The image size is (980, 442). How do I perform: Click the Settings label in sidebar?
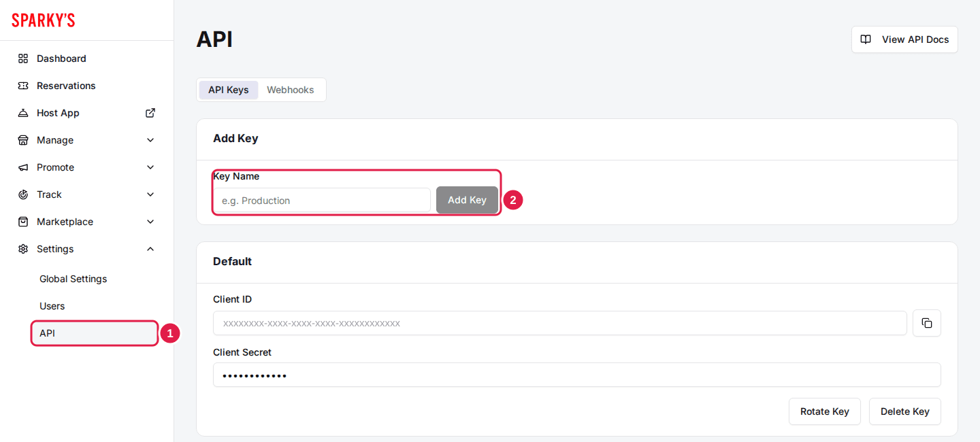click(55, 249)
